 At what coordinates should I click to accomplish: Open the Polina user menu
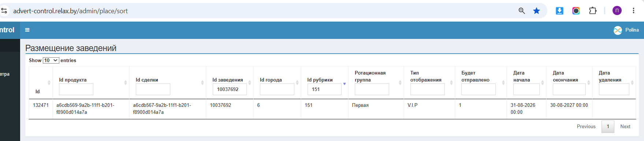point(626,30)
